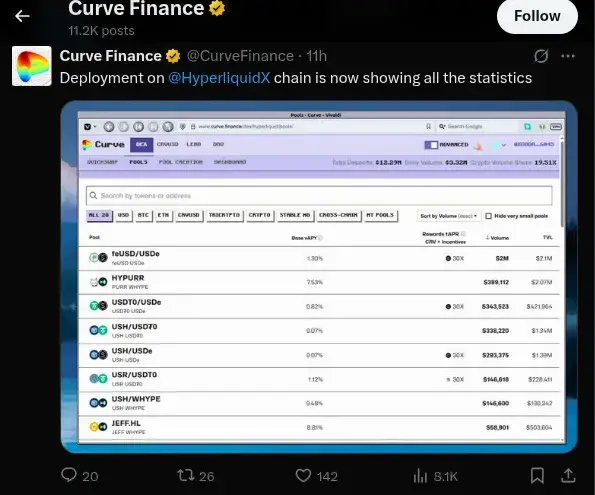Click the orange theme icon beside Advanced
Image resolution: width=595 pixels, height=495 pixels.
point(478,145)
